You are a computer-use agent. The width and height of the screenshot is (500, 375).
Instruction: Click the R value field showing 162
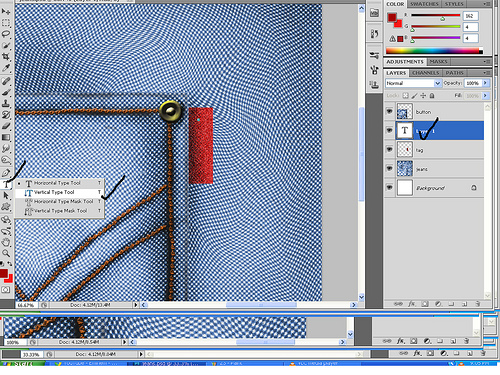pyautogui.click(x=470, y=16)
